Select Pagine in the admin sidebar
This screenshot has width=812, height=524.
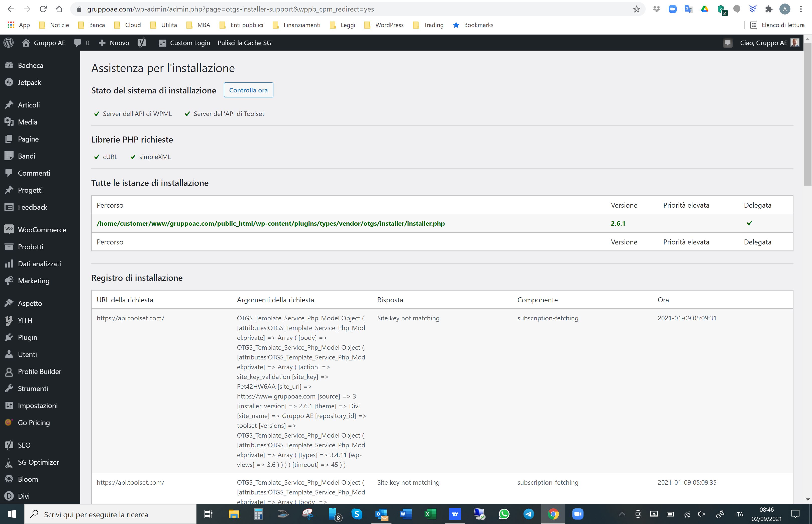[x=28, y=139]
